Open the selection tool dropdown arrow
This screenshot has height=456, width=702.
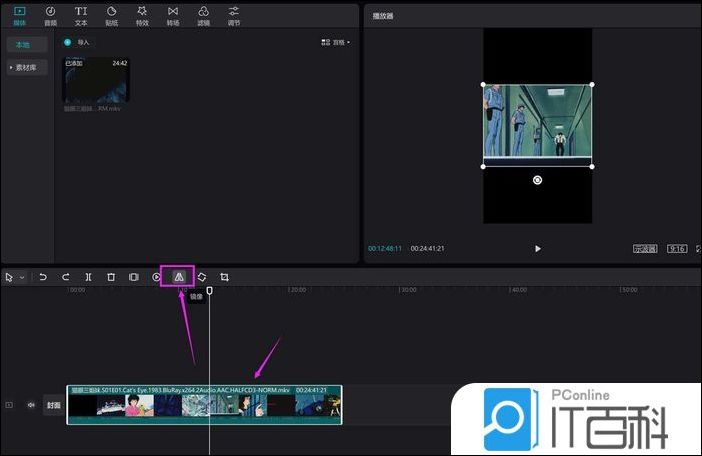point(21,277)
